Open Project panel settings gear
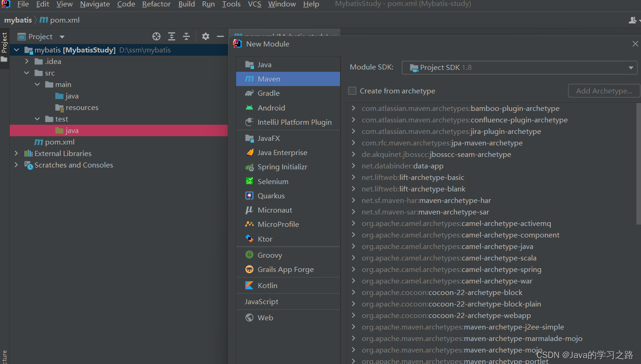641x364 pixels. (206, 36)
